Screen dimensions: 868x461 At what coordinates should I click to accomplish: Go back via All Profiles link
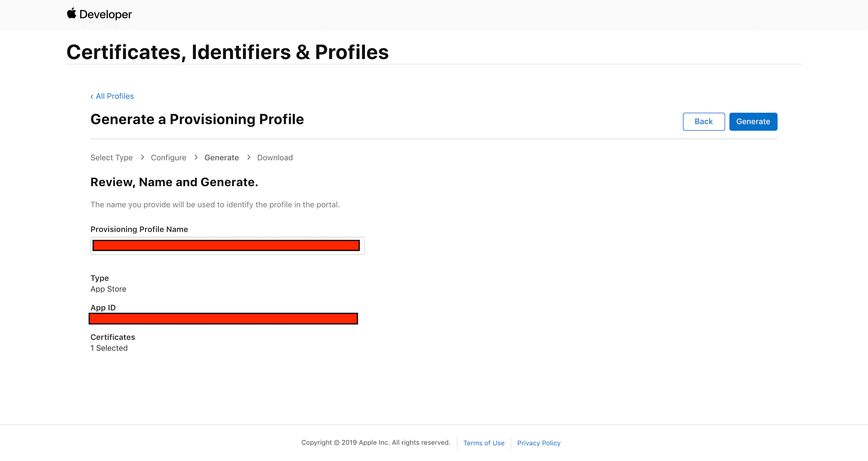click(x=112, y=96)
